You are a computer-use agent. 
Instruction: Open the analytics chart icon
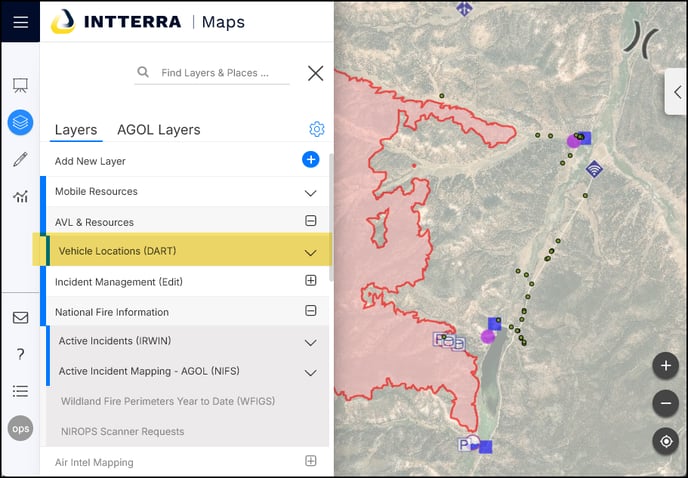20,196
